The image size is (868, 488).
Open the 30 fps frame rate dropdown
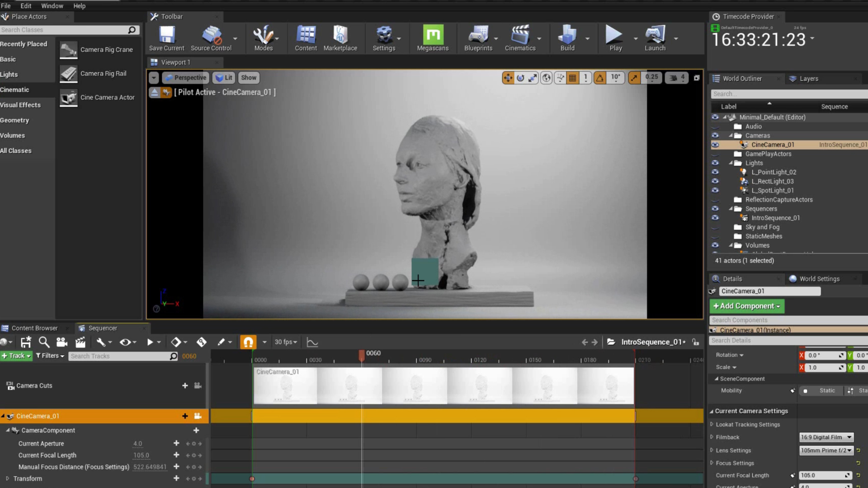285,342
